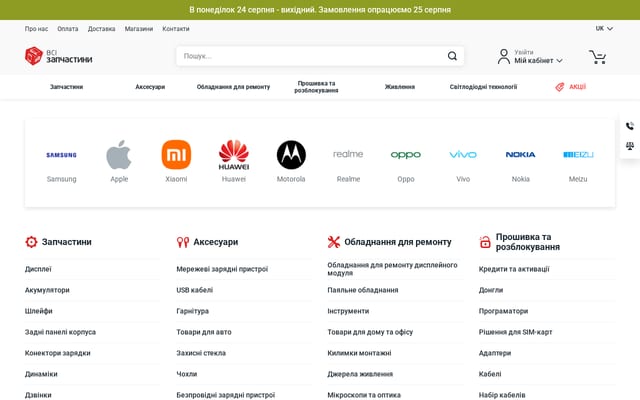Viewport: 640px width, 400px height.
Task: Open the Дисплеї category link
Action: pyautogui.click(x=38, y=269)
